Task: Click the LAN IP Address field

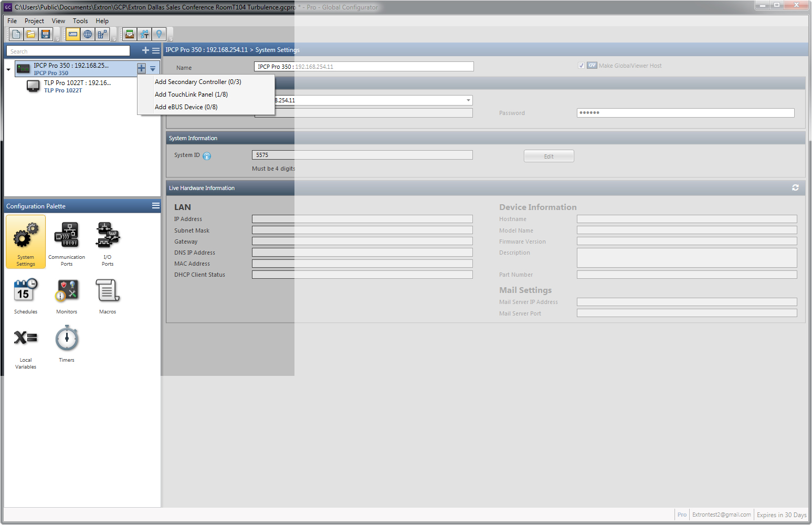Action: pos(362,219)
